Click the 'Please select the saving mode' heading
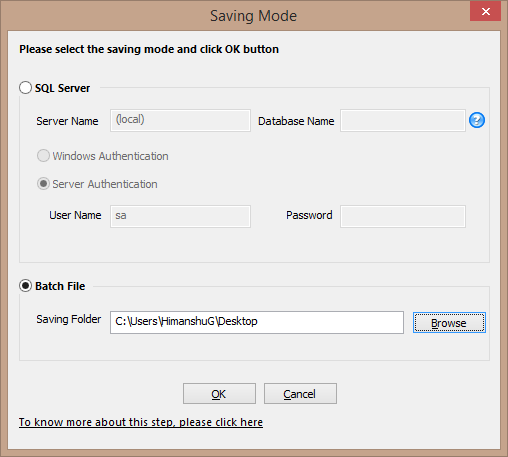 click(x=149, y=49)
